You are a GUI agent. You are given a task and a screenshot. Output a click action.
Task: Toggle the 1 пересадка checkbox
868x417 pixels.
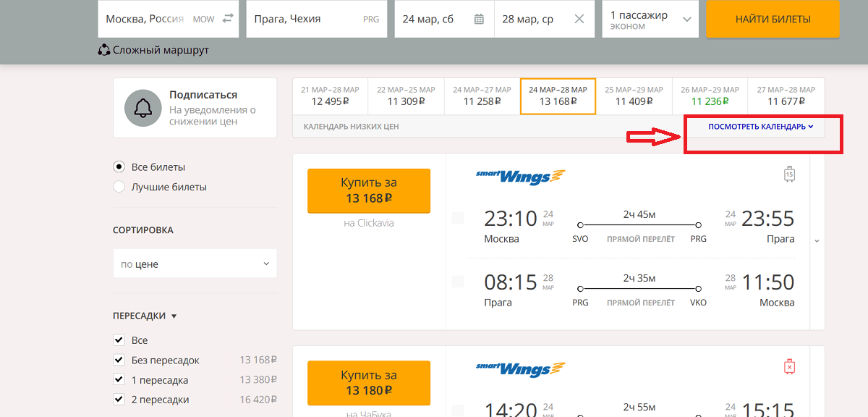[x=119, y=380]
